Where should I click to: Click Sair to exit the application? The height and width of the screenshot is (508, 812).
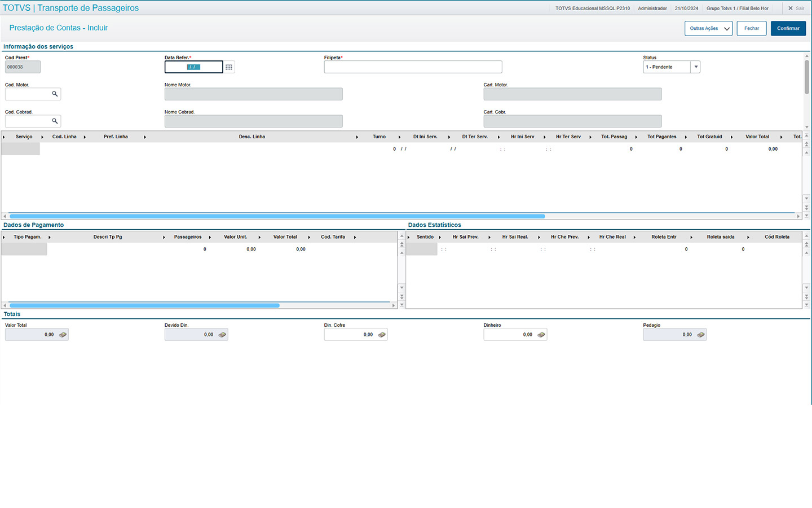pos(796,8)
